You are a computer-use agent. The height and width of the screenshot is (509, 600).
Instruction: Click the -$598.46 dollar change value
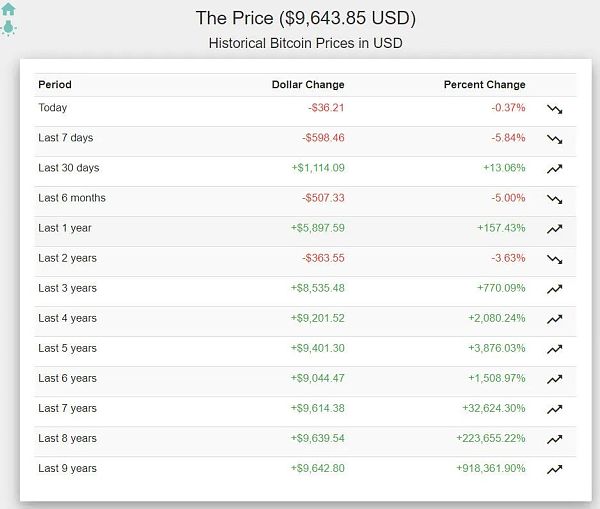(323, 138)
